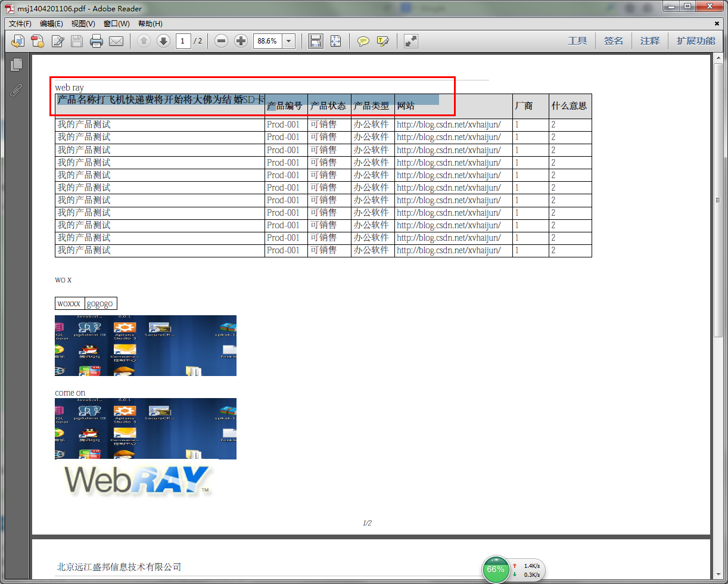Image resolution: width=728 pixels, height=584 pixels.
Task: Open the 帮助(H) menu
Action: coord(150,24)
